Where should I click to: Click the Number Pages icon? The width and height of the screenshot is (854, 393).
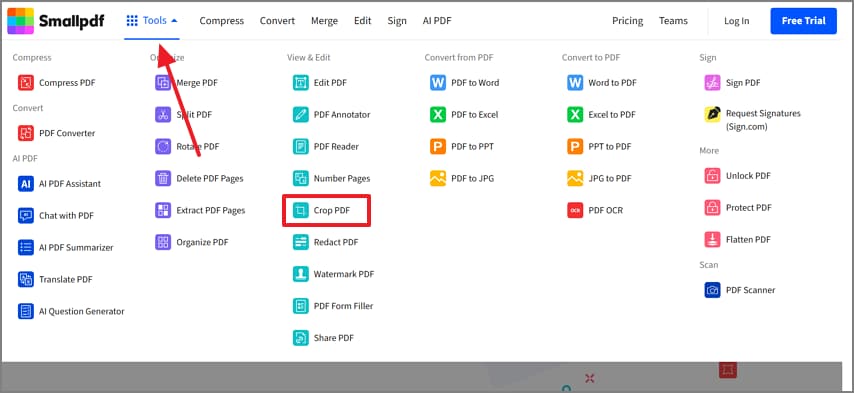point(301,178)
